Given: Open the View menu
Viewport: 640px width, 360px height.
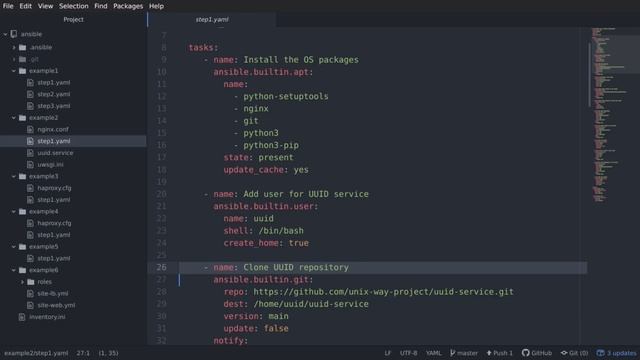Looking at the screenshot, I should (x=45, y=6).
